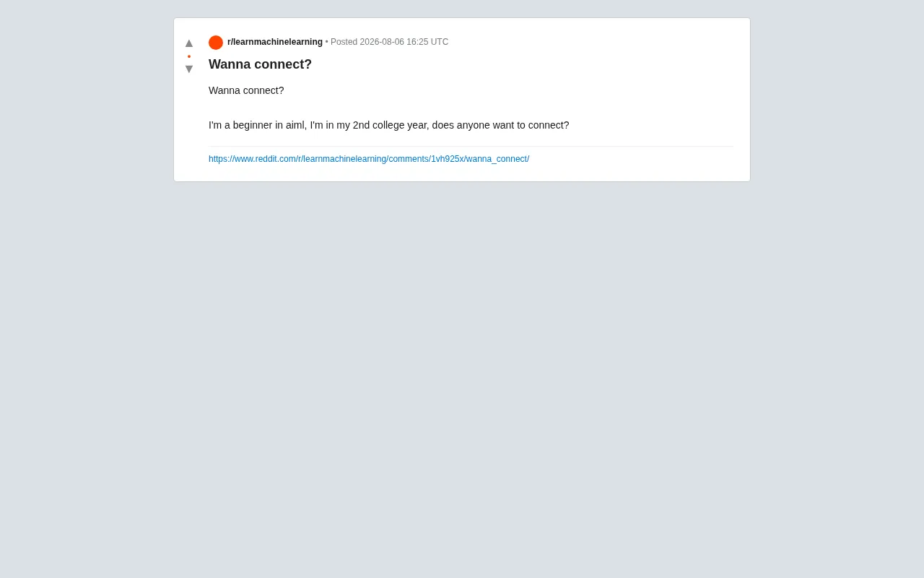Click the orange vote score dot
924x578 pixels.
click(x=189, y=56)
